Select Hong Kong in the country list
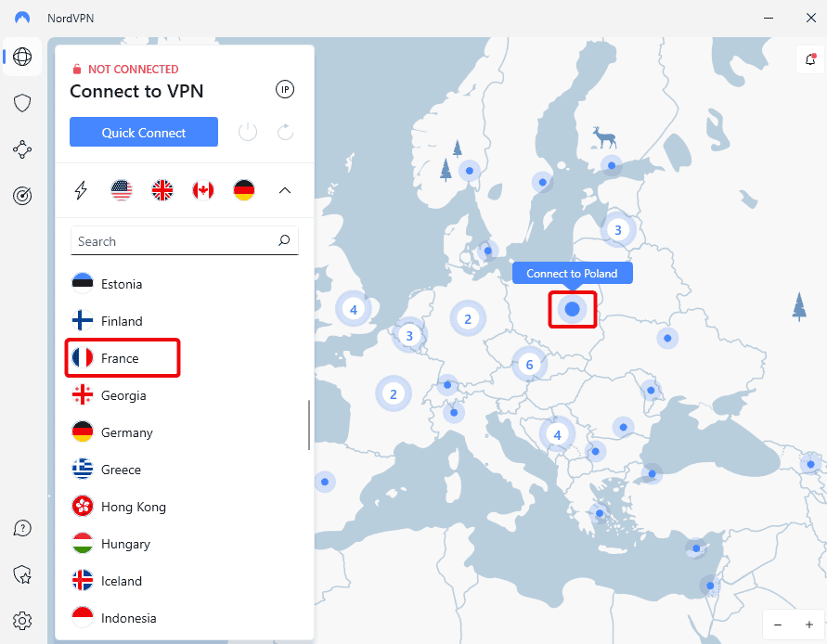The image size is (827, 644). (x=184, y=507)
